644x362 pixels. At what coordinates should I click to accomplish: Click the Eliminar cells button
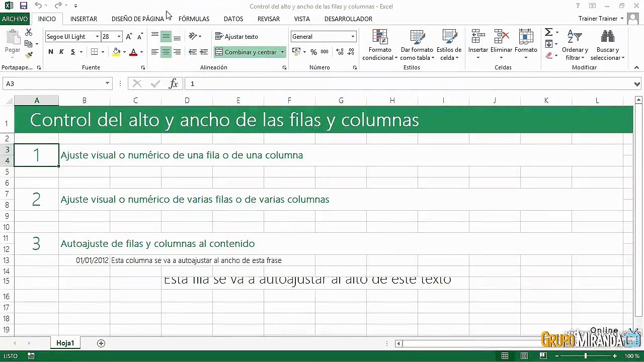[x=501, y=45]
